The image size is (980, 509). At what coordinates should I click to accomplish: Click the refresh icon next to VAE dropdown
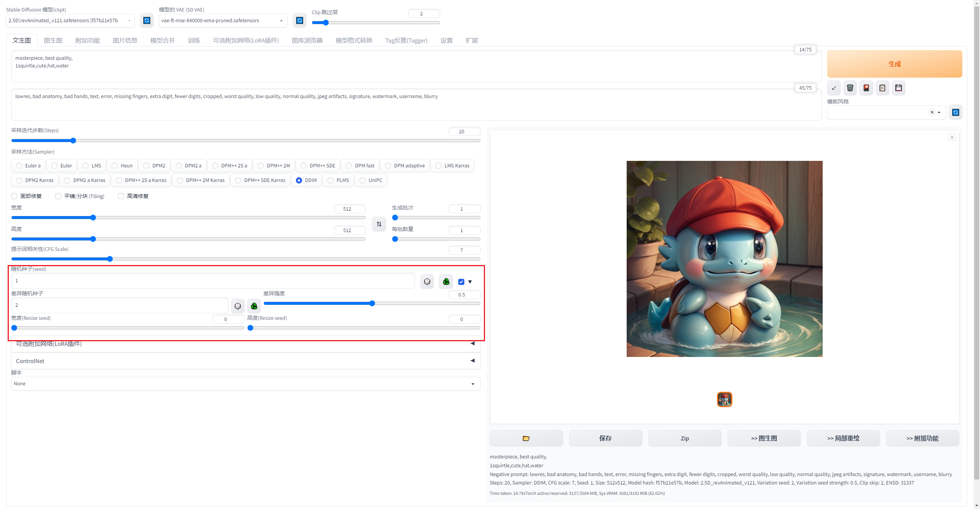pos(300,20)
